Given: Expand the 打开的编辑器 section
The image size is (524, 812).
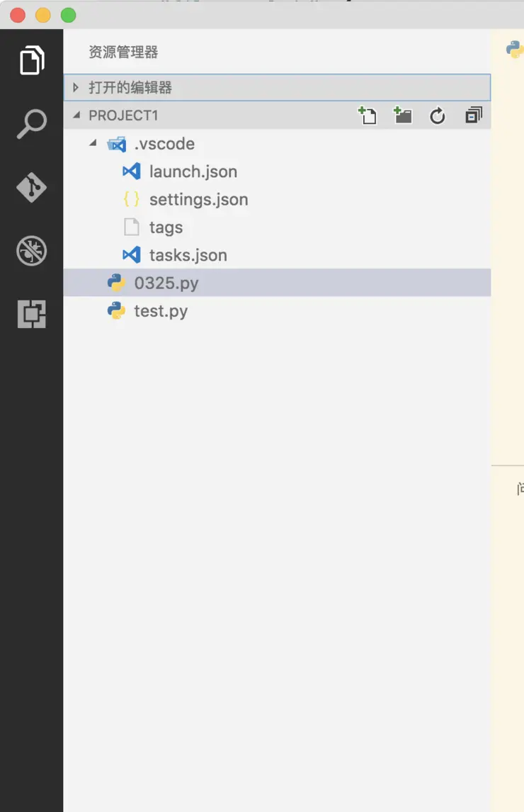Looking at the screenshot, I should [x=76, y=88].
